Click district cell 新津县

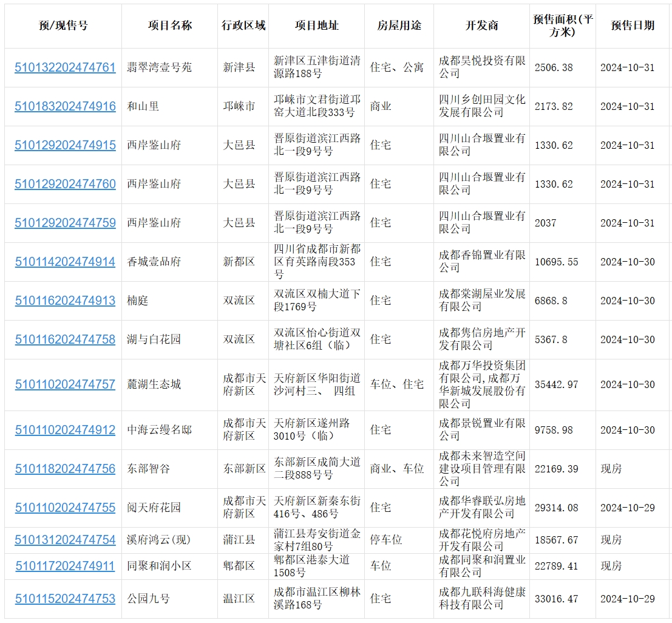coord(239,68)
